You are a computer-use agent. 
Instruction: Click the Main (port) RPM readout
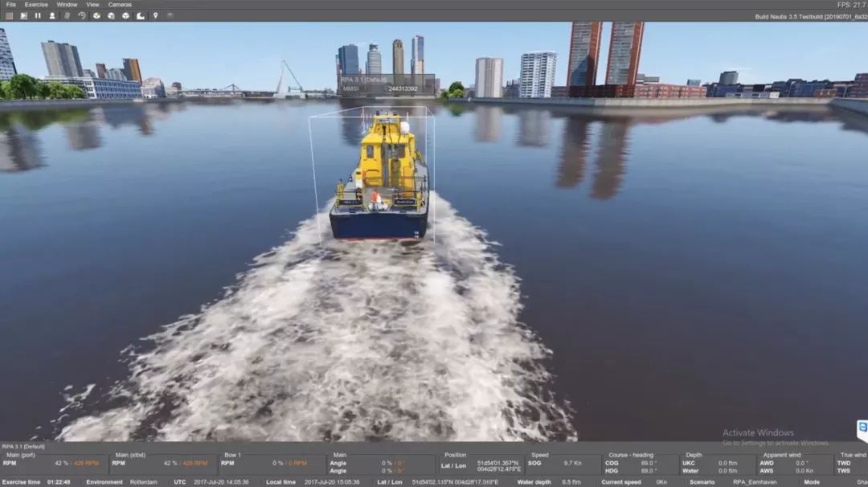pyautogui.click(x=77, y=463)
